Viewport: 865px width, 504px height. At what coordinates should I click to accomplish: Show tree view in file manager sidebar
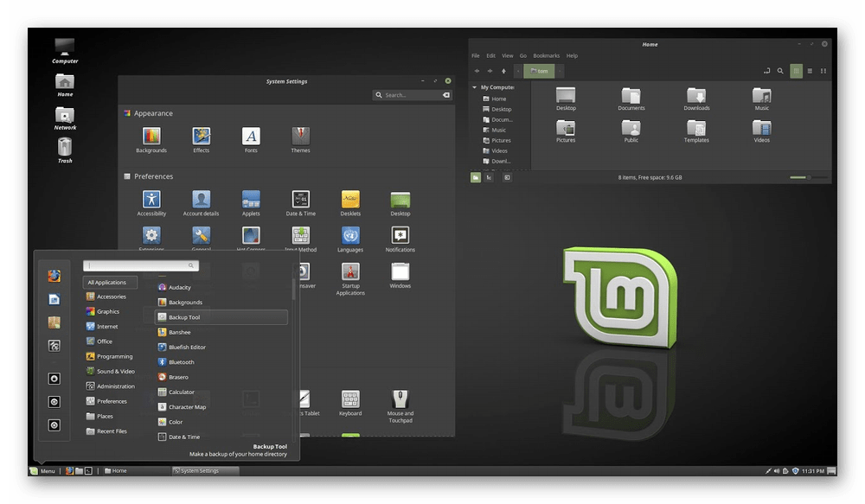489,177
